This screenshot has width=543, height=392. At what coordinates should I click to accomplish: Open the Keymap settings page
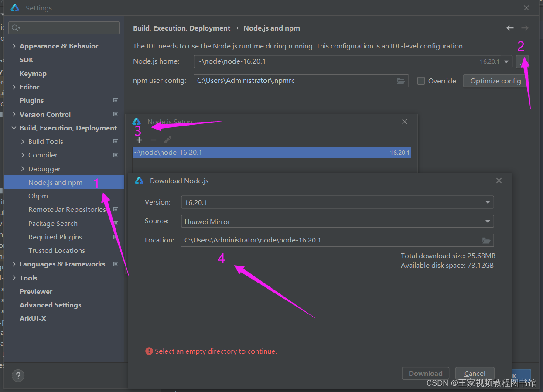(33, 74)
